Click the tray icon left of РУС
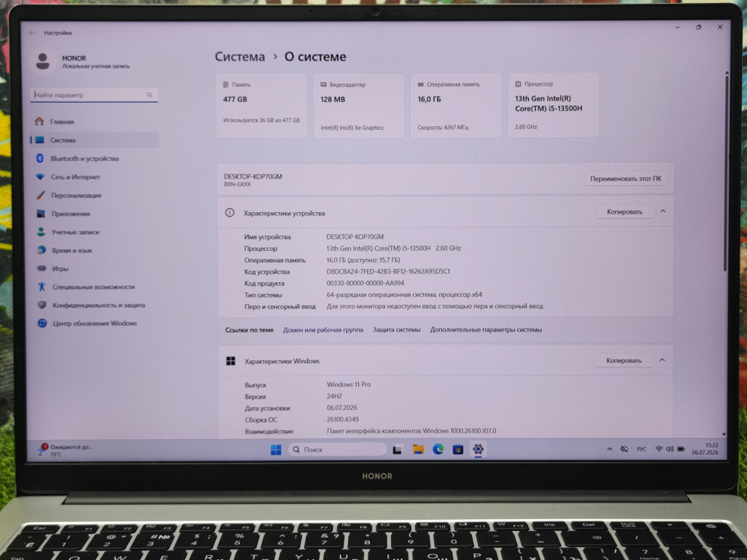This screenshot has width=747, height=560. click(624, 449)
